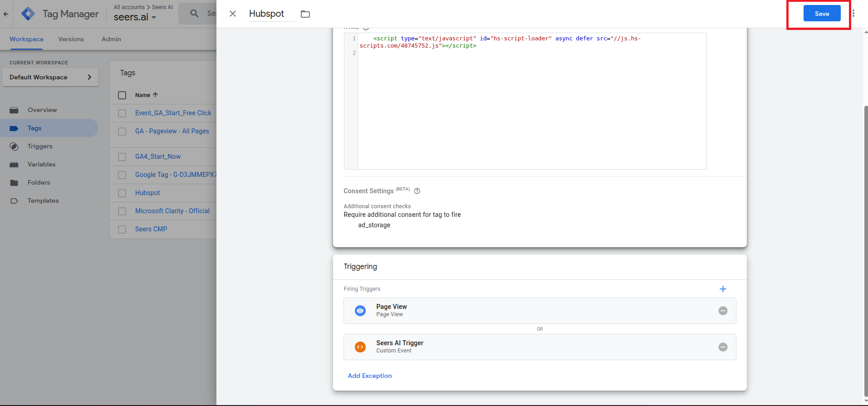868x406 pixels.
Task: Click the Tag Manager back arrow
Action: [x=6, y=14]
